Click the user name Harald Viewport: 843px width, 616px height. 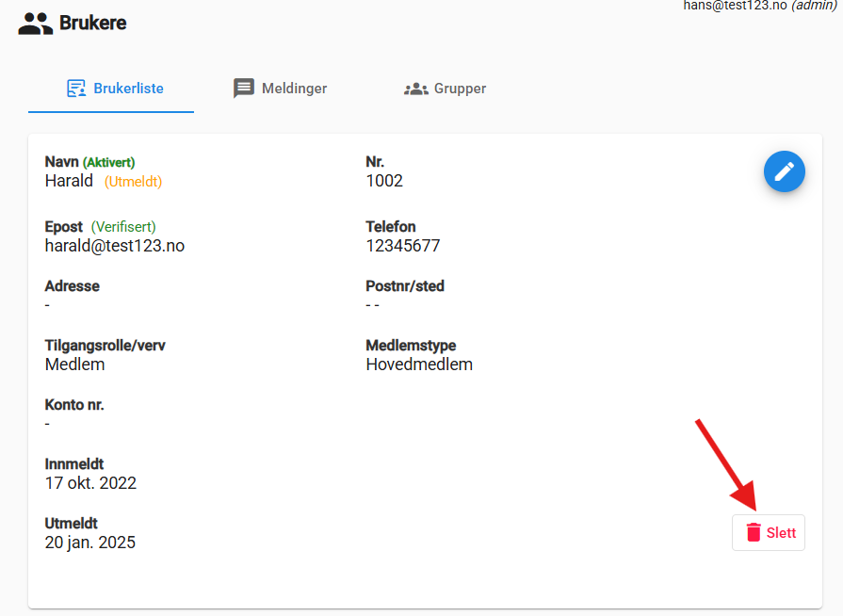click(x=69, y=181)
